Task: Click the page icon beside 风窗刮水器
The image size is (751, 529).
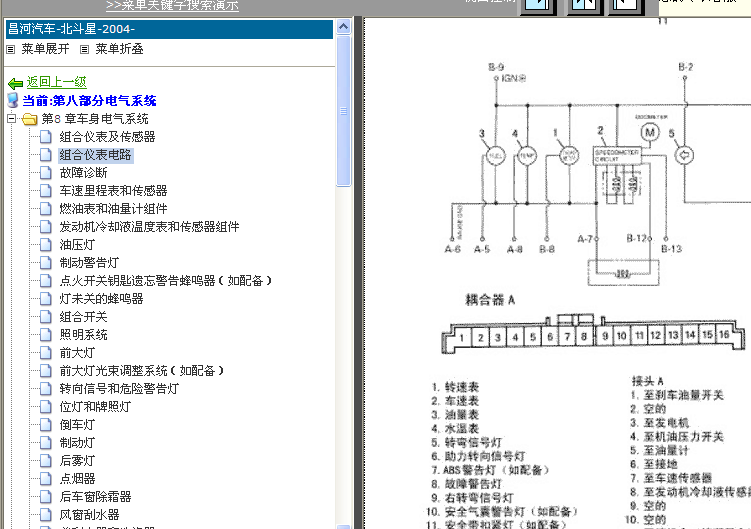Action: (46, 515)
